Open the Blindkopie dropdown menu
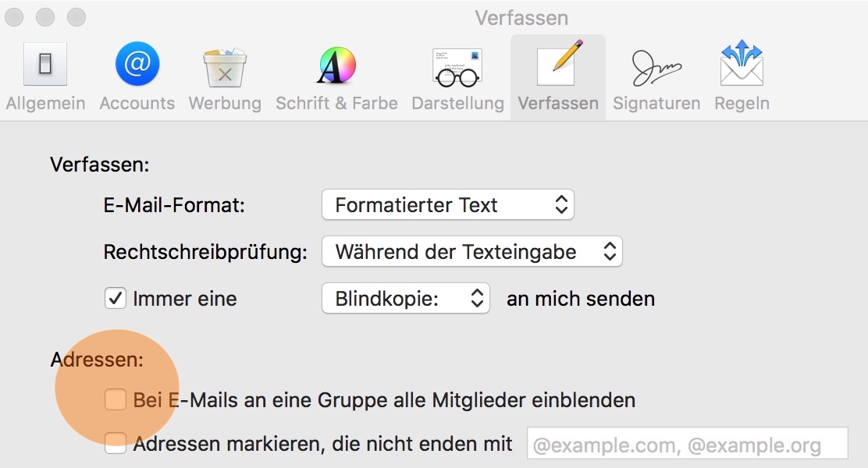This screenshot has height=468, width=868. pyautogui.click(x=405, y=299)
